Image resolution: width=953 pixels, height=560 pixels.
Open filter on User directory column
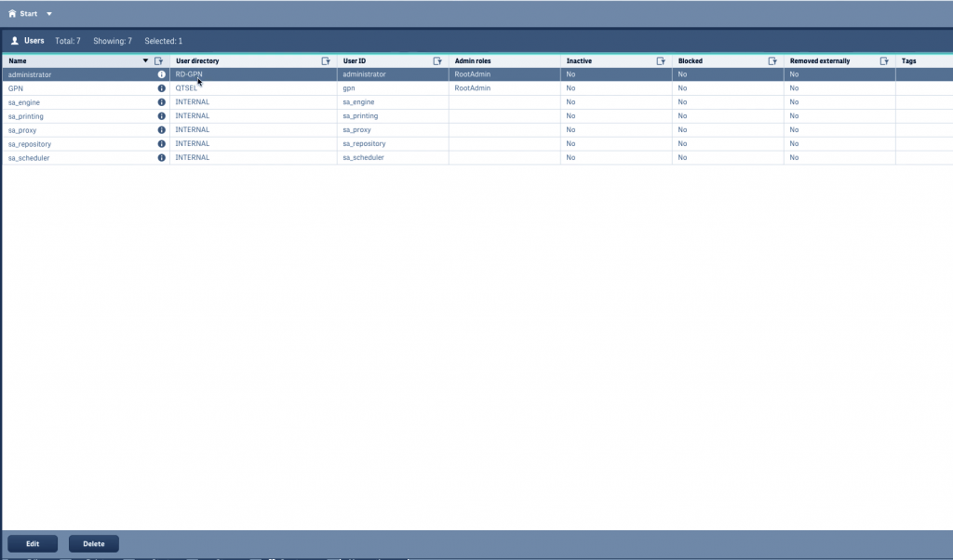(x=326, y=60)
